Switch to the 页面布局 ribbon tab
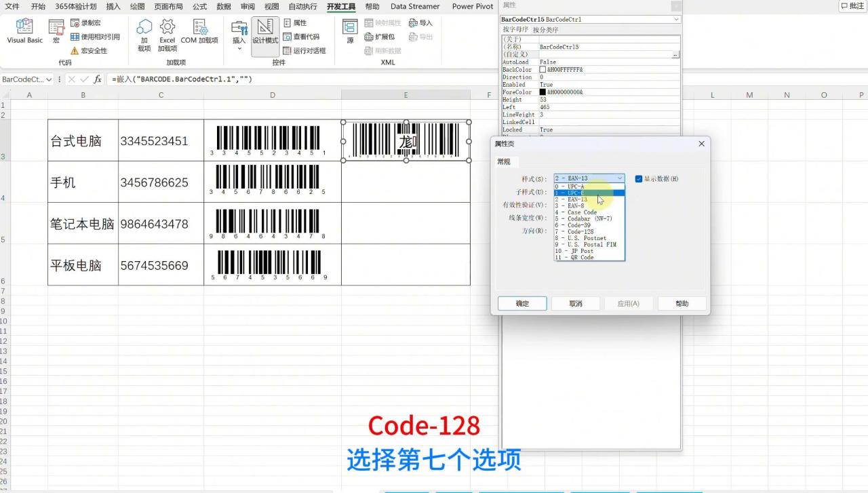868x493 pixels. [x=168, y=6]
